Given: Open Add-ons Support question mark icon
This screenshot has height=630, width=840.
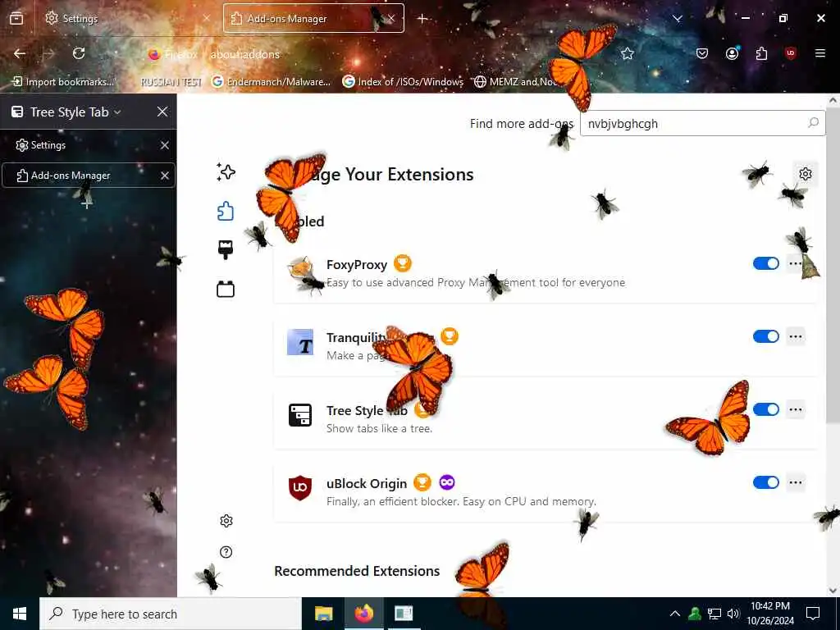Looking at the screenshot, I should pyautogui.click(x=226, y=552).
